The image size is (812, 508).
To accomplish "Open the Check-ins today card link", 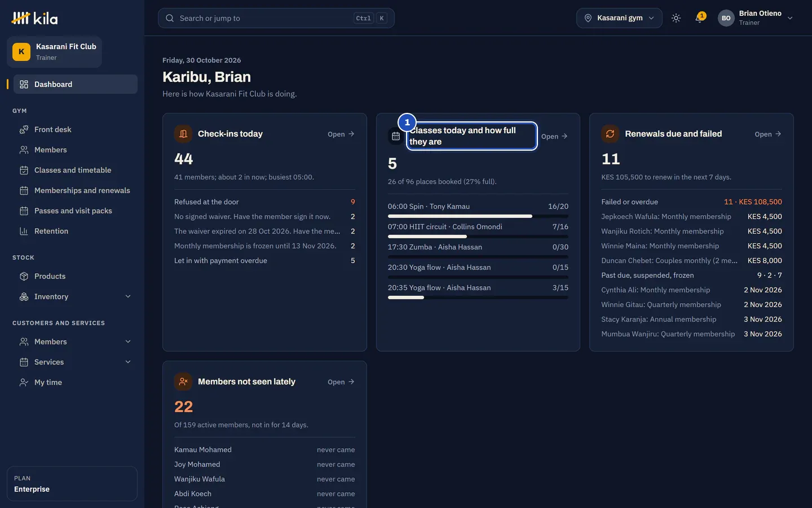I will tap(341, 134).
